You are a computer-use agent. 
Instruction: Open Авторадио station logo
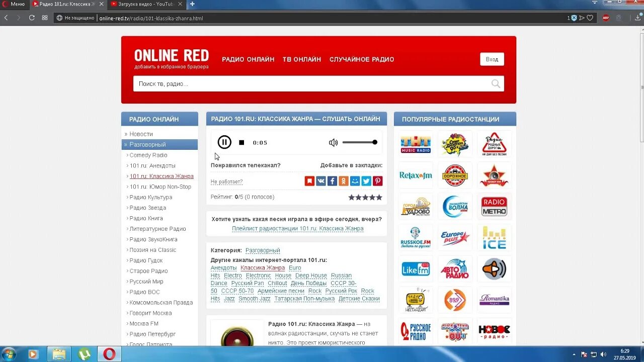pos(455,269)
